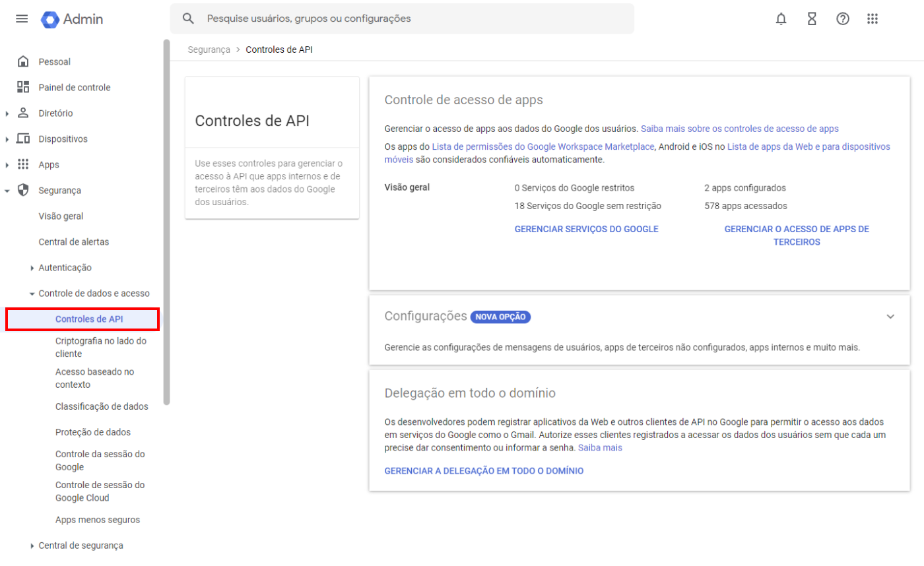This screenshot has height=566, width=924.
Task: Click Saiba mais in Delegação section
Action: (600, 447)
